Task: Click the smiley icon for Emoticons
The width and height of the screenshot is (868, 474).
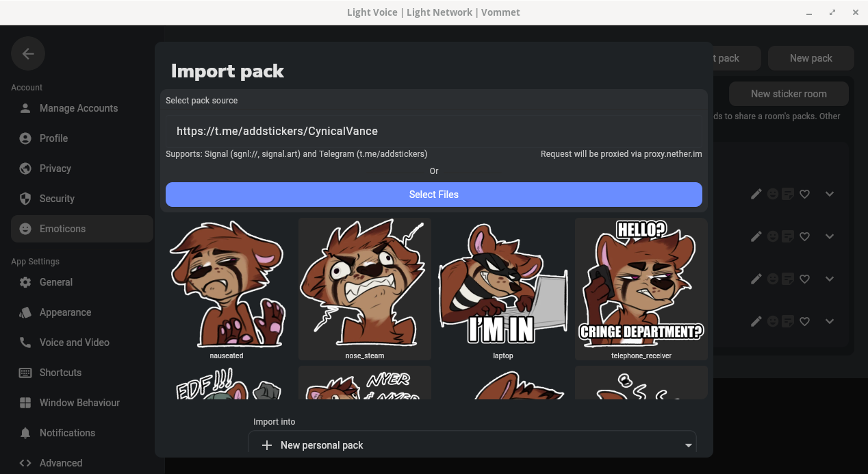Action: tap(25, 229)
